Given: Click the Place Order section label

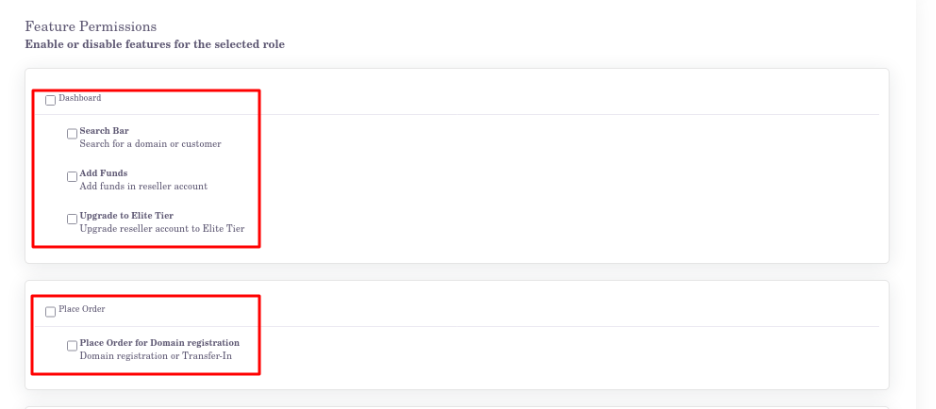Looking at the screenshot, I should pyautogui.click(x=82, y=310).
